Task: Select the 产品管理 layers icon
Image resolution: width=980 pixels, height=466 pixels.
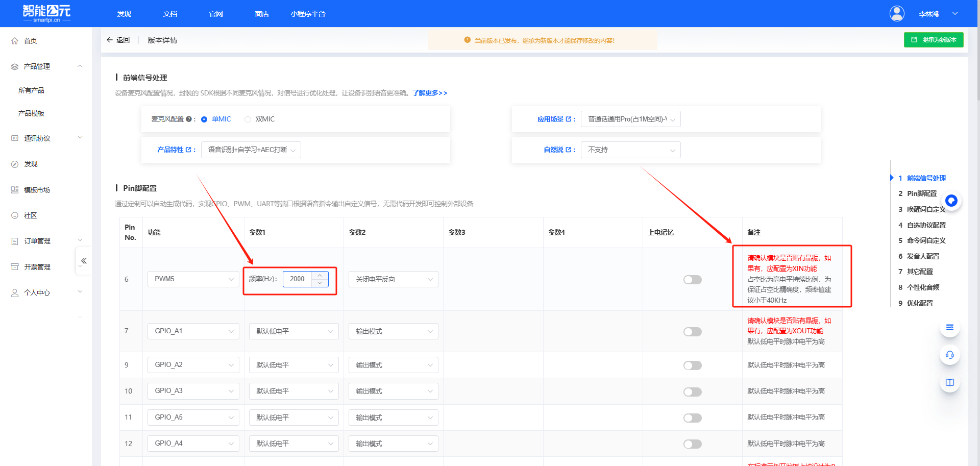Action: 14,66
